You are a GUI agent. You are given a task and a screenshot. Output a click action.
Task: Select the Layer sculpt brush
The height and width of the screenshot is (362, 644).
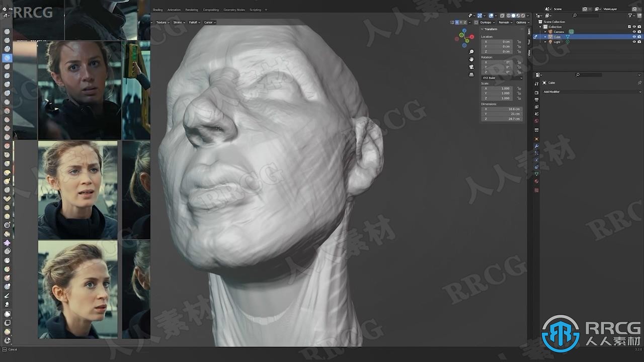7,75
